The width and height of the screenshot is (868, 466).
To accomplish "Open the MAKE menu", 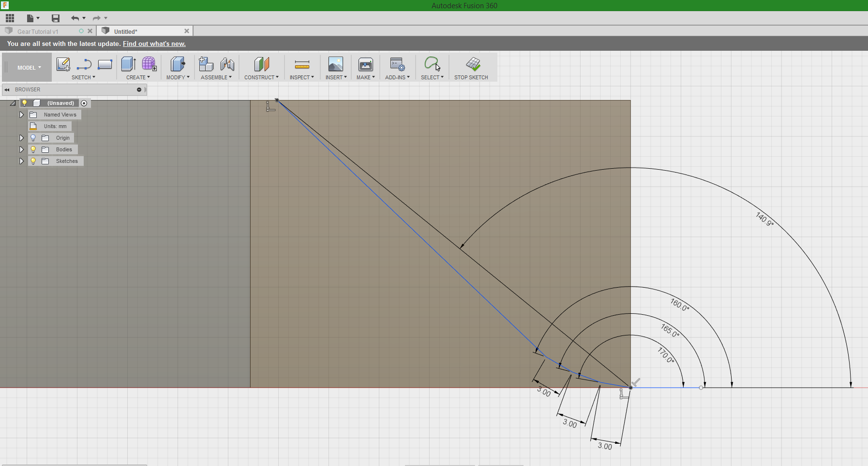I will coord(366,77).
